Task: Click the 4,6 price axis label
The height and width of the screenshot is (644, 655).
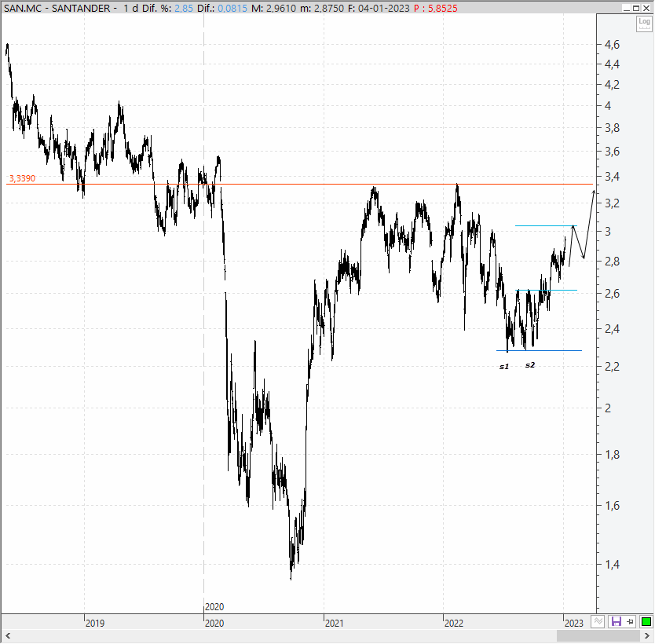Action: tap(612, 44)
